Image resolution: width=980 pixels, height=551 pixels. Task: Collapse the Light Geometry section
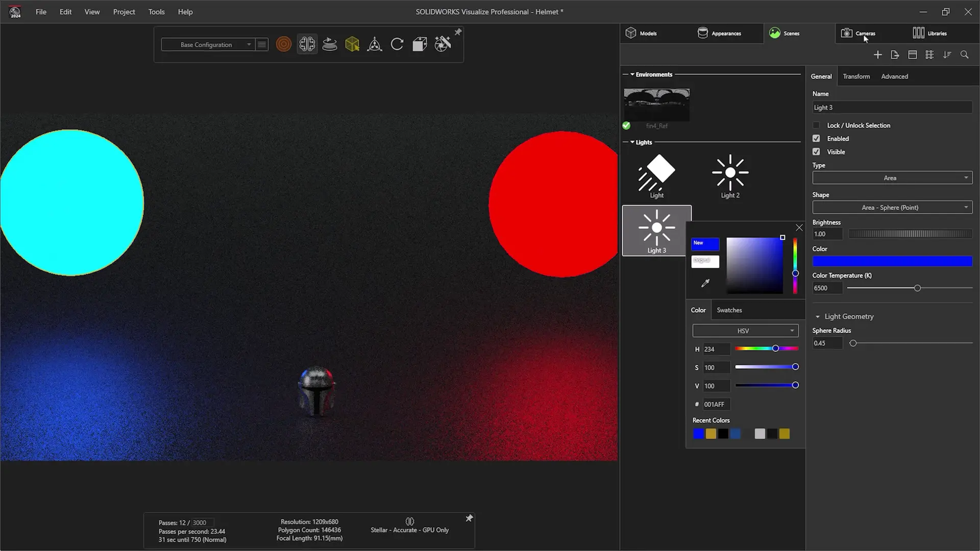(x=818, y=317)
